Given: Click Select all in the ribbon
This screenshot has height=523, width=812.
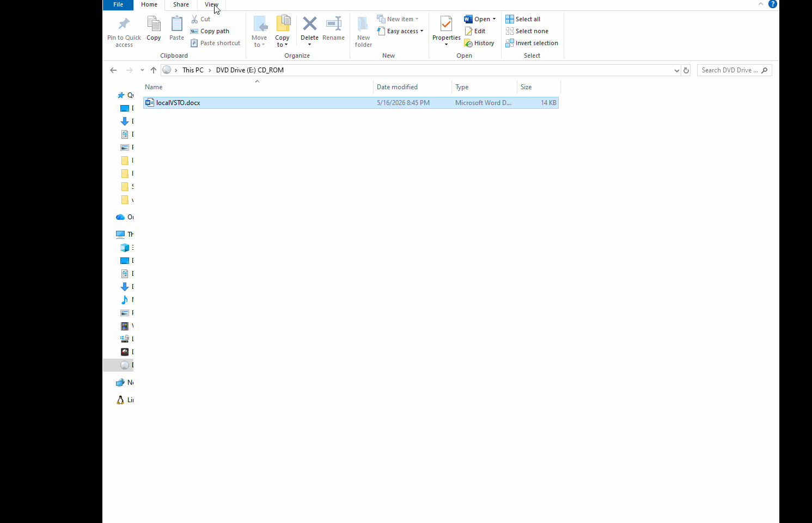Looking at the screenshot, I should (523, 19).
